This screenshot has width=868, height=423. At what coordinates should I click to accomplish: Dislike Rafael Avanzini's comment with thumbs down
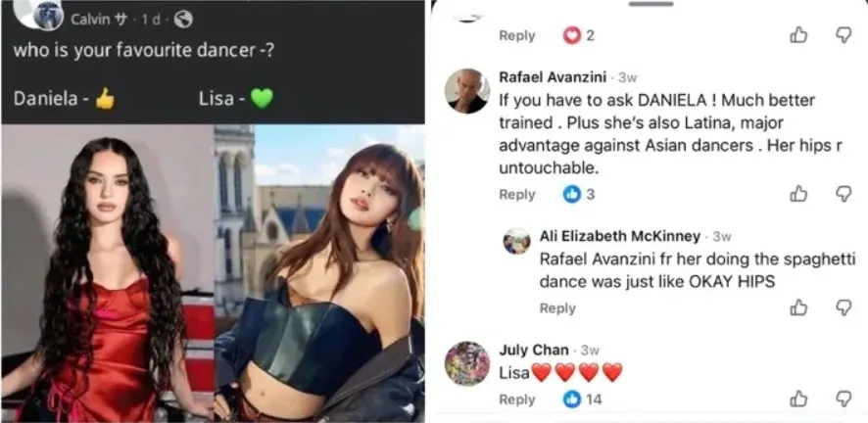[844, 193]
